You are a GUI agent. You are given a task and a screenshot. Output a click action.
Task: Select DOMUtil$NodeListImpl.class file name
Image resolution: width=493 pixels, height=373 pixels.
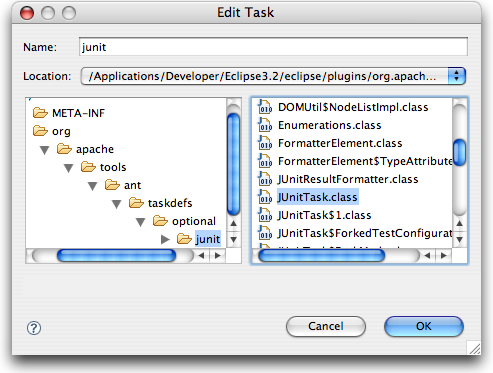point(353,107)
